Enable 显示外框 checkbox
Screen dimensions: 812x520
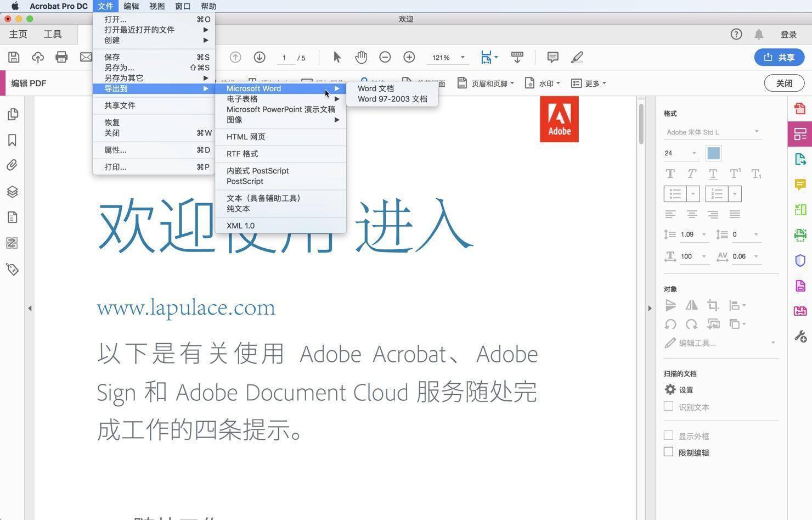point(668,435)
